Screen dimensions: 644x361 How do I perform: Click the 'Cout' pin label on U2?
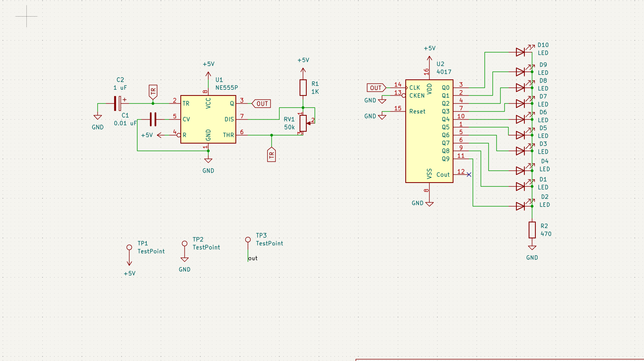[x=443, y=175]
